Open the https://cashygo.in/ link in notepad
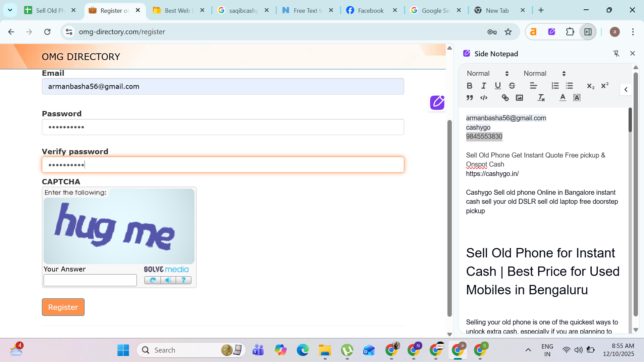 tap(492, 174)
